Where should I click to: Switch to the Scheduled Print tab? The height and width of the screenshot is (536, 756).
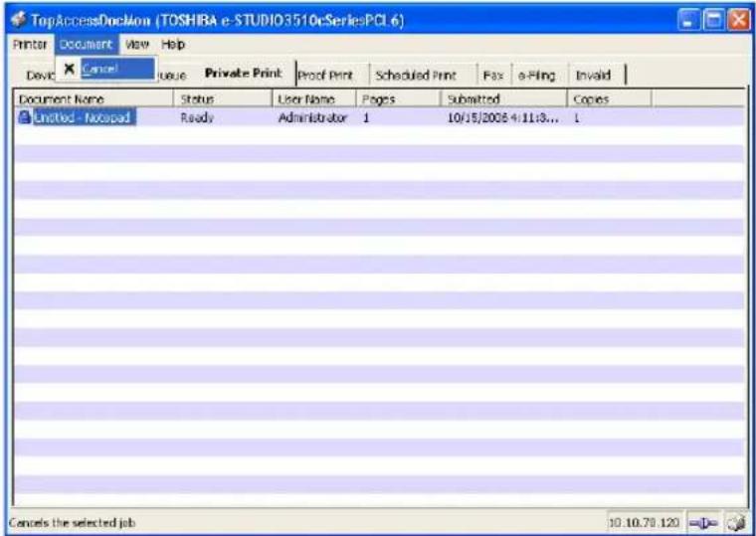416,76
